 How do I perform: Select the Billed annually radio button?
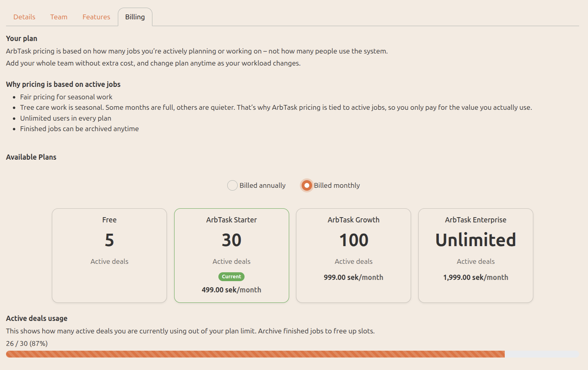[232, 185]
